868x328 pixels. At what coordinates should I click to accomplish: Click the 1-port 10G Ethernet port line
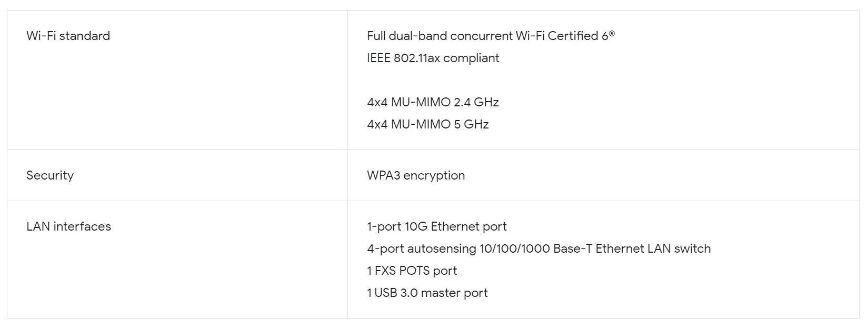point(436,226)
